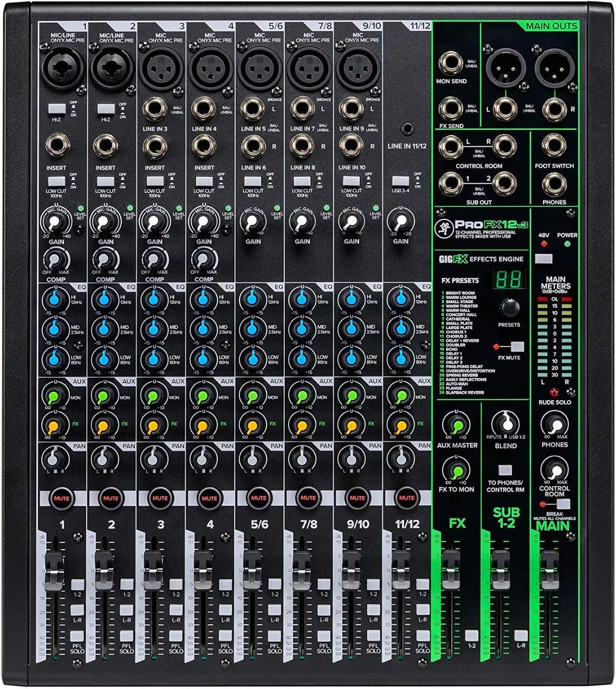Enable the 48V phantom power switch
The image size is (616, 689).
pyautogui.click(x=545, y=259)
